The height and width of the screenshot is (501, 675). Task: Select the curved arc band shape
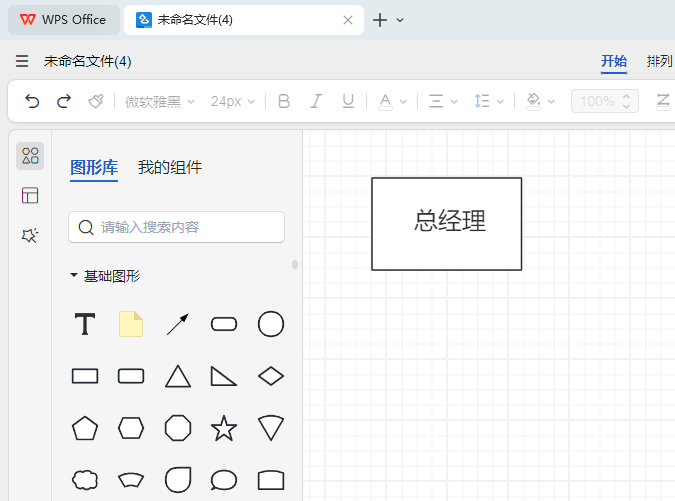[131, 480]
